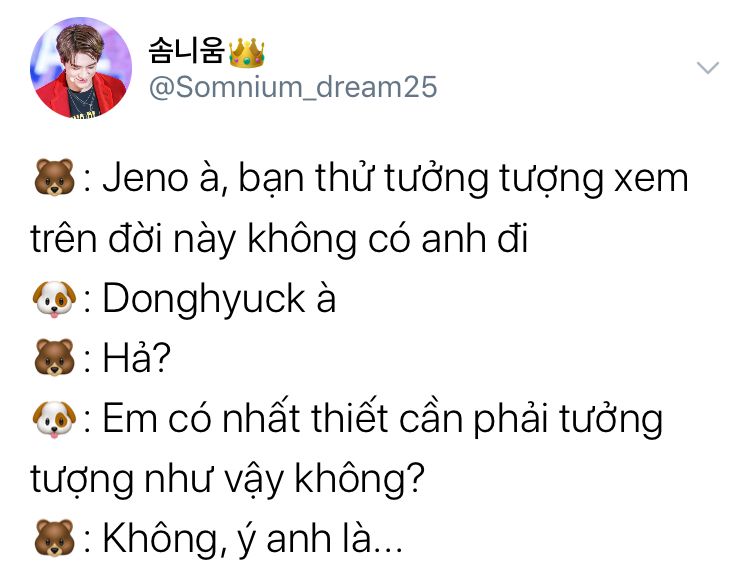Click the dog emoji before 'Donghyuck à'
Viewport: 750px width, 571px height.
(x=54, y=298)
